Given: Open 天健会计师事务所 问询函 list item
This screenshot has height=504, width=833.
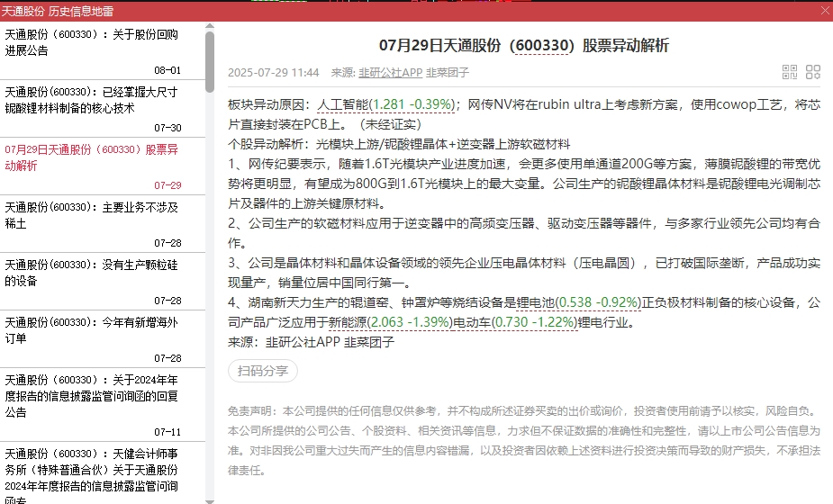Looking at the screenshot, I should [x=103, y=473].
